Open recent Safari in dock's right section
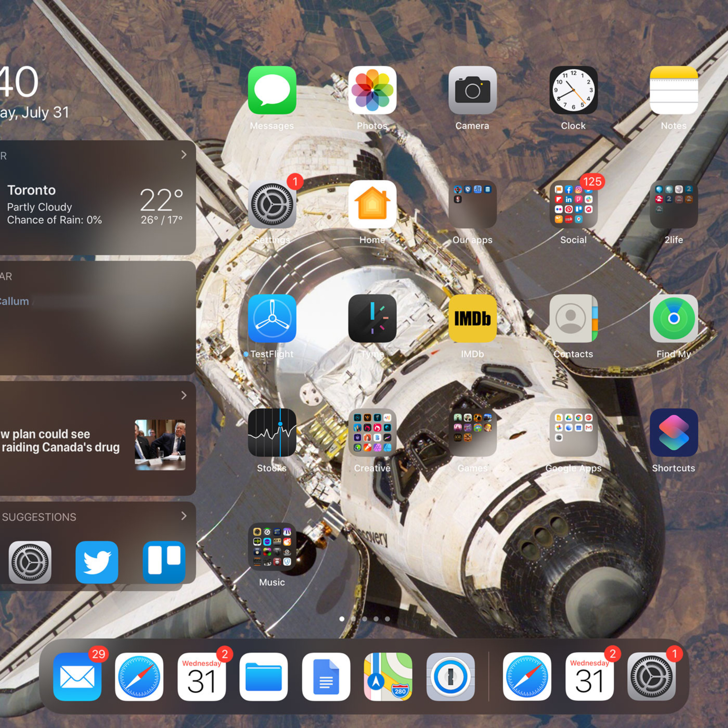 [x=527, y=677]
